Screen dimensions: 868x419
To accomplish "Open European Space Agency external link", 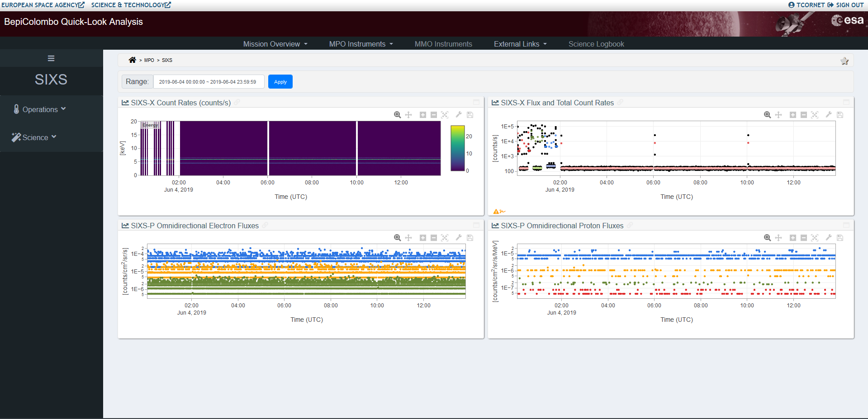I will pos(43,5).
